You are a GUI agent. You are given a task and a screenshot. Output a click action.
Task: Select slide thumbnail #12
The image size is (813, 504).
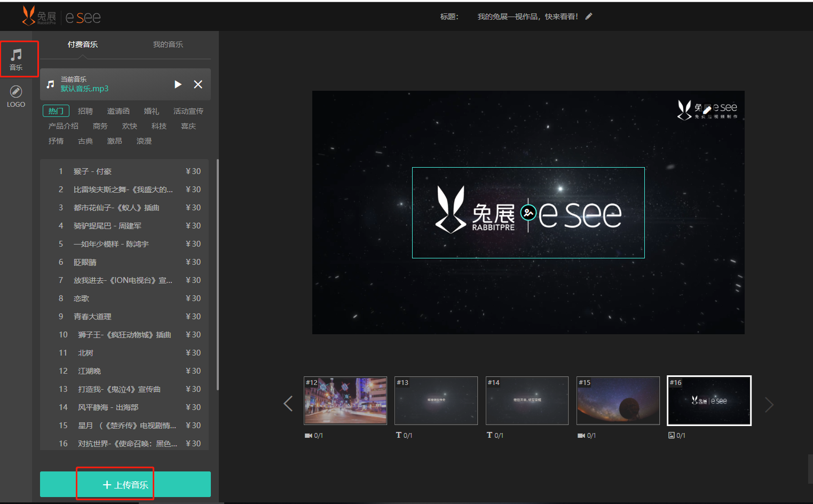(345, 400)
